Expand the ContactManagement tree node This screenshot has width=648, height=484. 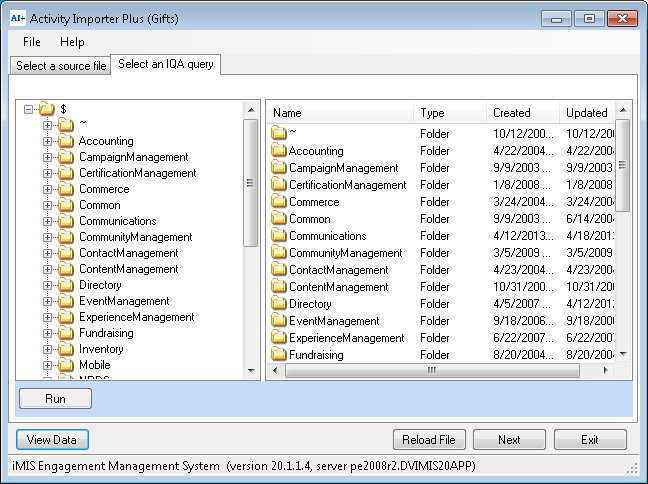(x=47, y=253)
